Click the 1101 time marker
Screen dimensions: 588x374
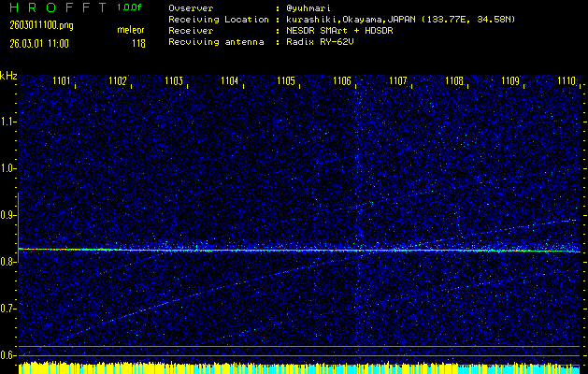coord(62,81)
